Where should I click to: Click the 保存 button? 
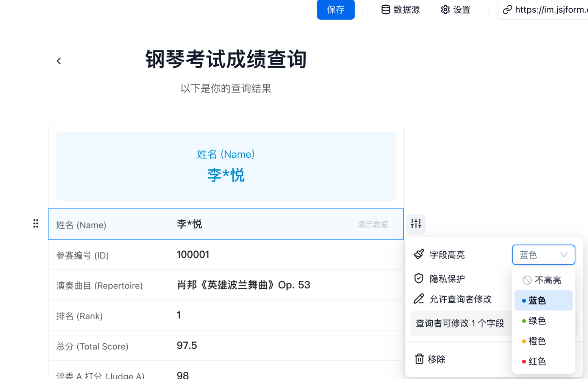(336, 9)
